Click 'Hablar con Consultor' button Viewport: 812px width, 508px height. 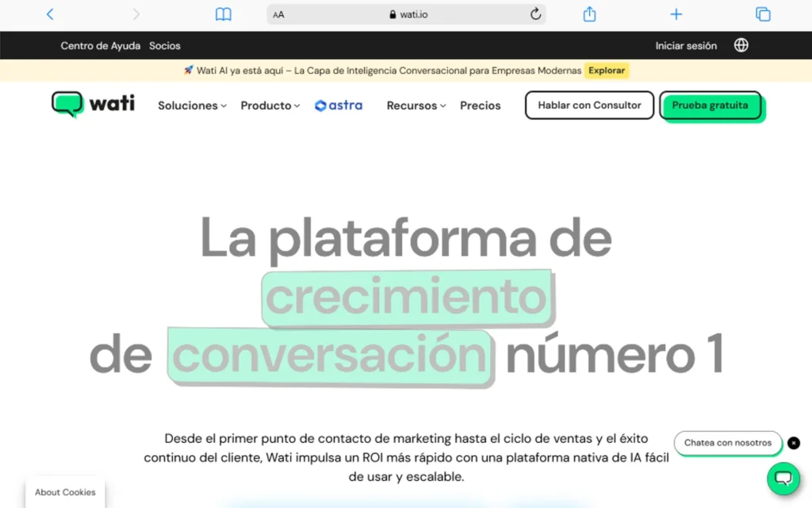click(589, 106)
